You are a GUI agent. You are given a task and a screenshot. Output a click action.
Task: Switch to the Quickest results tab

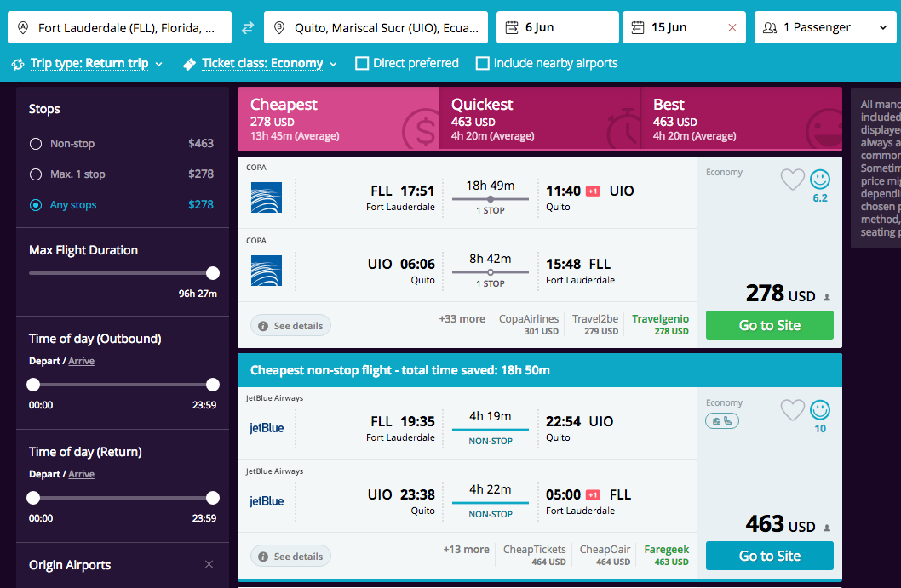(x=540, y=119)
